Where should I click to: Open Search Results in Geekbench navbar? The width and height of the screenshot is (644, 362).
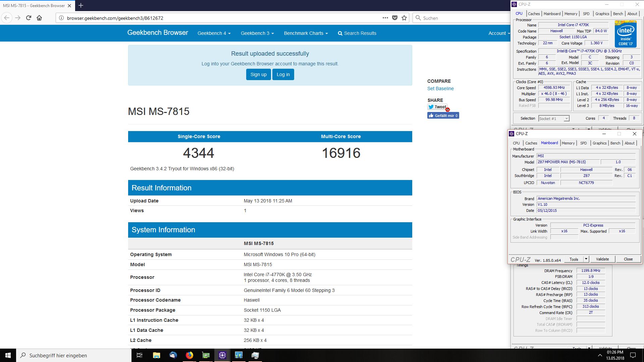[357, 33]
